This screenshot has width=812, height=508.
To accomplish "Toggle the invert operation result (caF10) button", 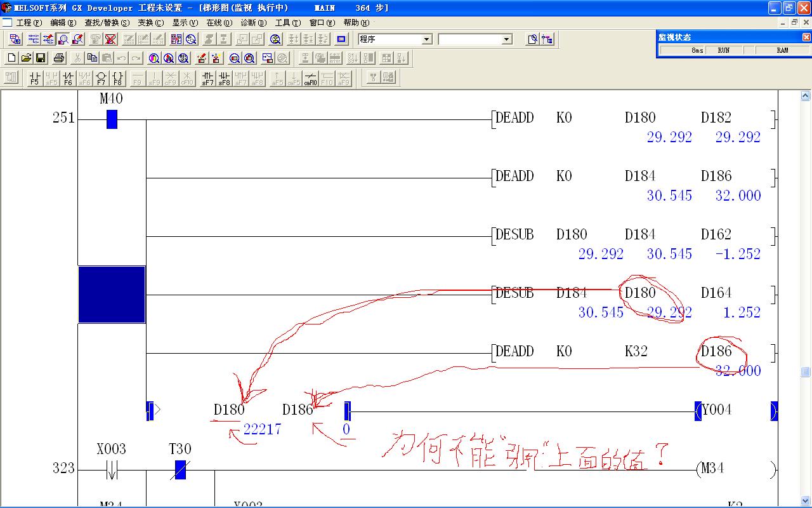I will coord(310,78).
